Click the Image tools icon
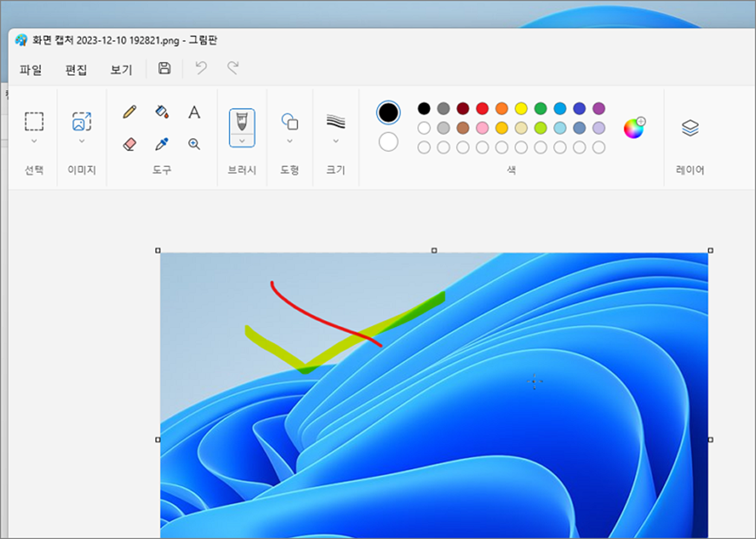756x539 pixels. (x=81, y=121)
